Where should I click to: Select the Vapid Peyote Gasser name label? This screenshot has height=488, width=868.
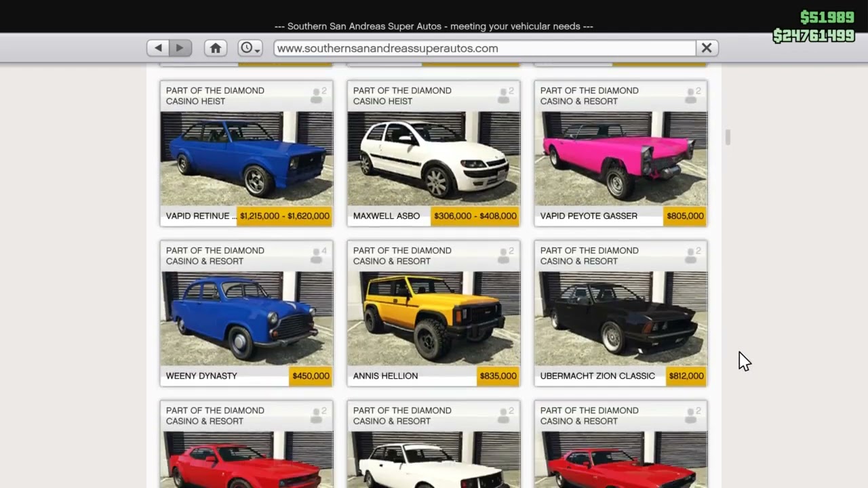(x=589, y=216)
